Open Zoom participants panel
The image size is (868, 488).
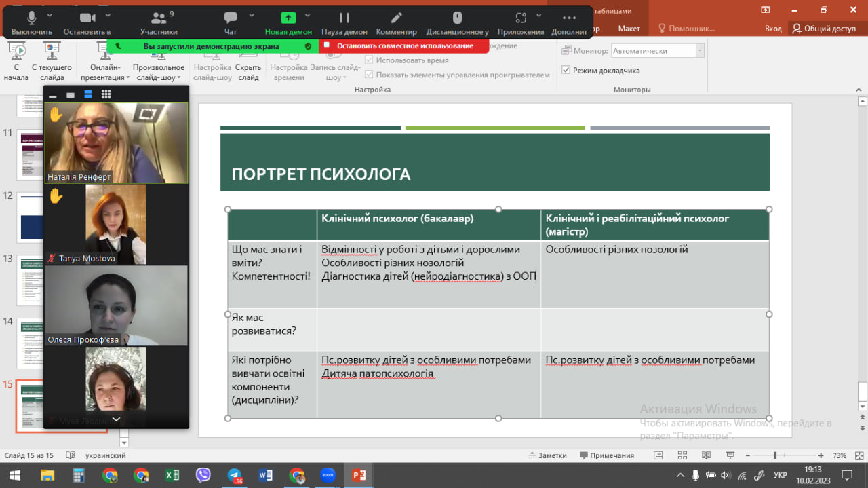pos(159,22)
